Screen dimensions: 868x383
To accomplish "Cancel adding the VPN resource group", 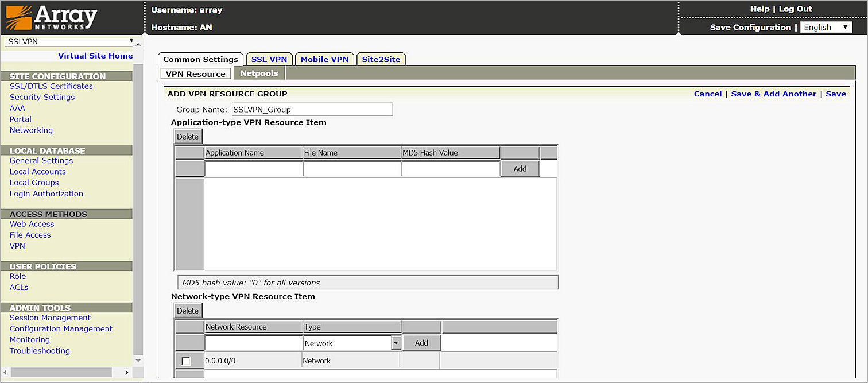I will [708, 94].
